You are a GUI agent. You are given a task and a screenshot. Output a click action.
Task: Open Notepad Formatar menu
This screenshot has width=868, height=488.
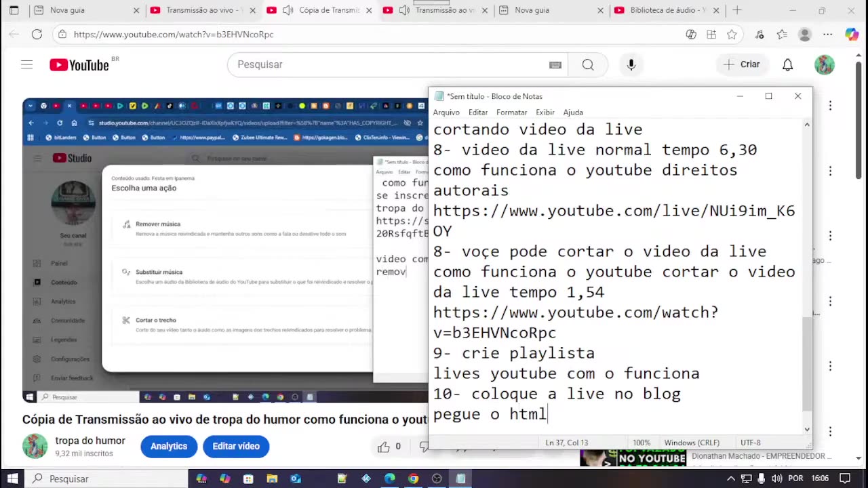coord(511,112)
